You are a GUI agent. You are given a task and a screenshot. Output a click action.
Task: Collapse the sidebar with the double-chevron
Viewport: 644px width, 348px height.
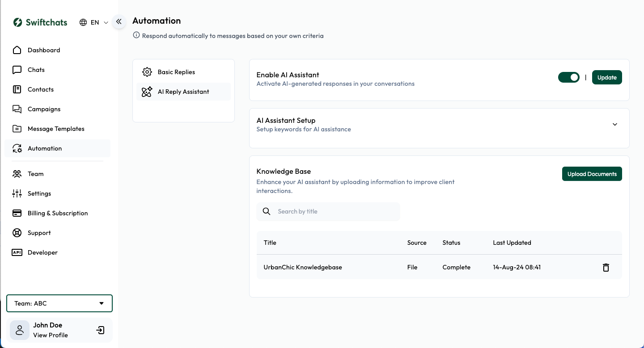(119, 21)
